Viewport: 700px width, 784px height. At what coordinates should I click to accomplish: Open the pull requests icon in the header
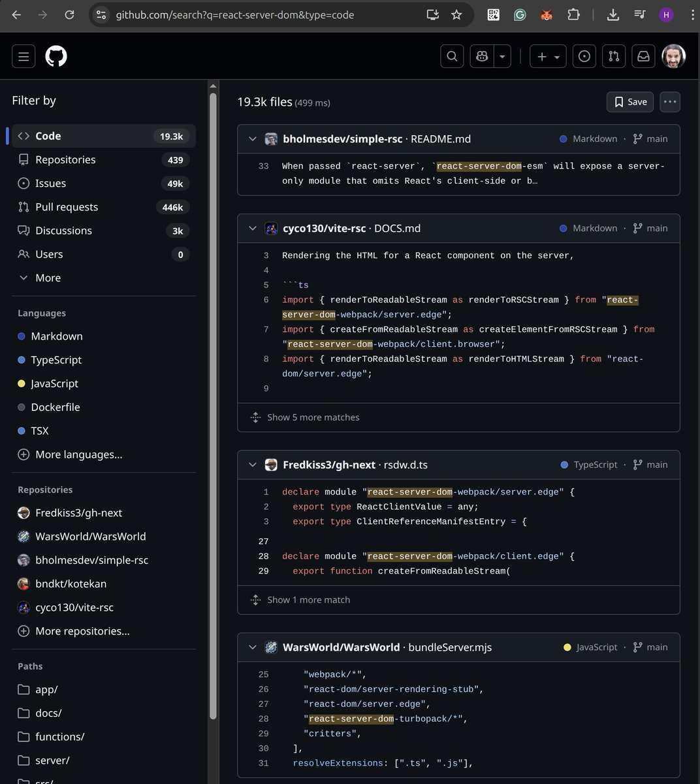614,57
